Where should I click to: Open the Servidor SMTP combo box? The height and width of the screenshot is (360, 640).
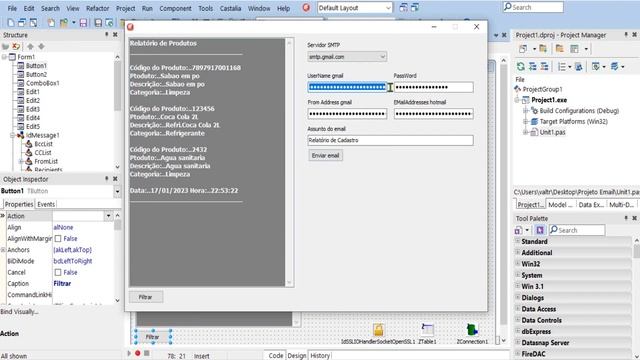(382, 57)
